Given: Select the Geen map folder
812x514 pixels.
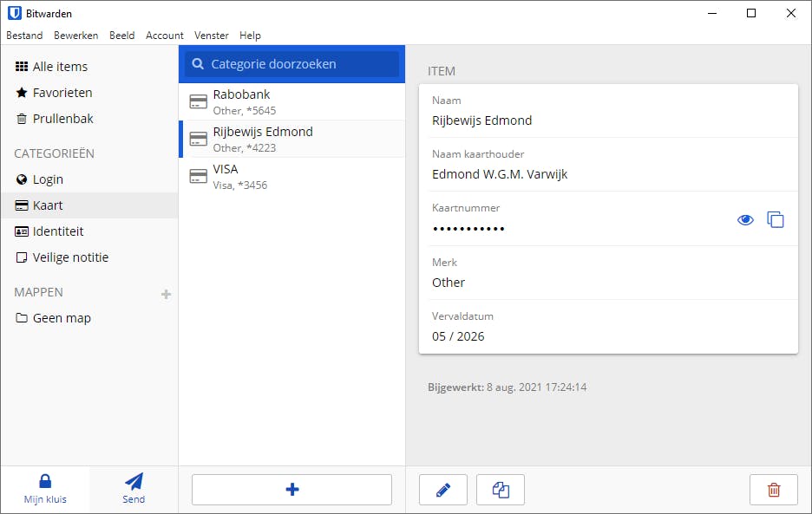Looking at the screenshot, I should 62,318.
